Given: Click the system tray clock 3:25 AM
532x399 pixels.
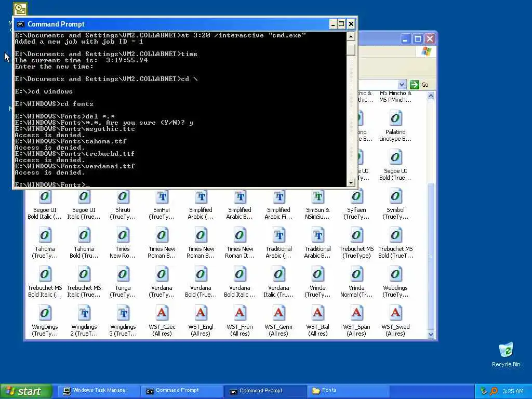Looking at the screenshot, I should pyautogui.click(x=513, y=391).
